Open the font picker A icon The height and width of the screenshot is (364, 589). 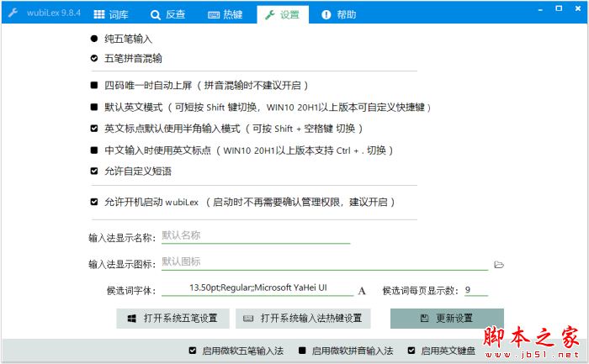[362, 291]
